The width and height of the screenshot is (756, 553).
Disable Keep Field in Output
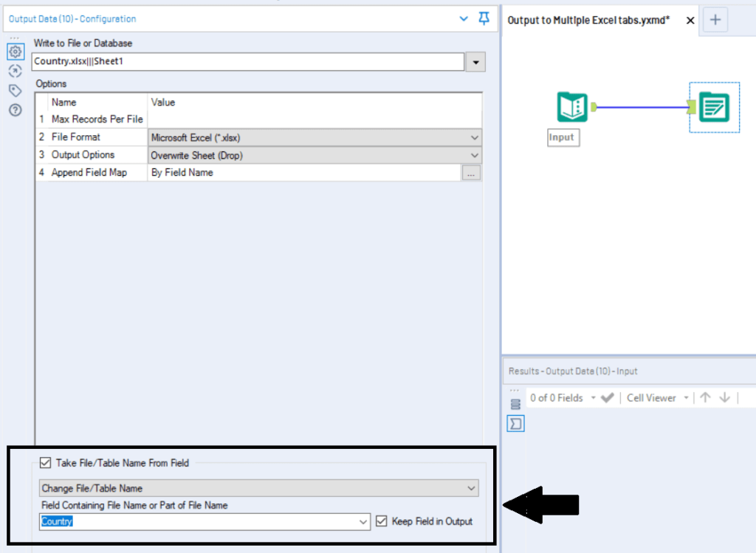(381, 521)
